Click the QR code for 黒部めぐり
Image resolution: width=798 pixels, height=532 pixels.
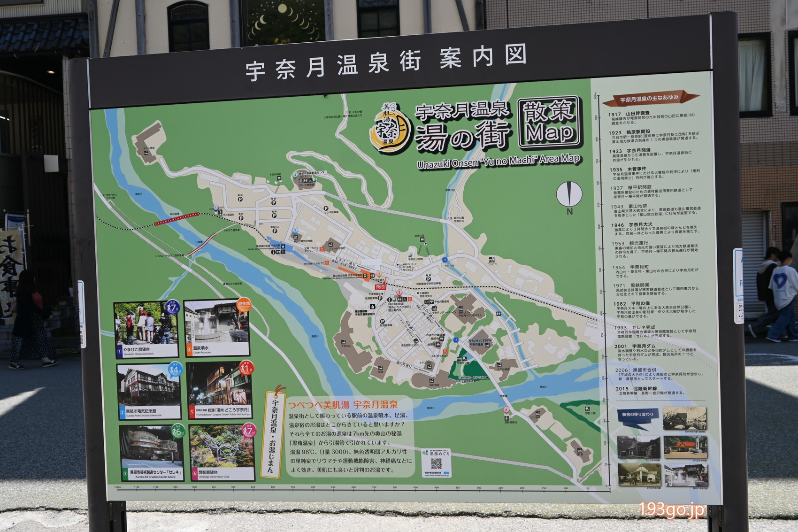tap(436, 464)
